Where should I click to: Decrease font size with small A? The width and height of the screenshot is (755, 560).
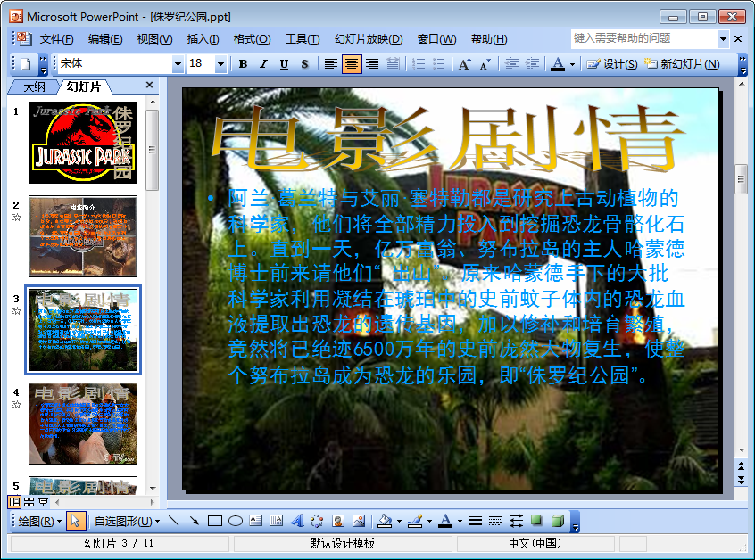tap(485, 64)
